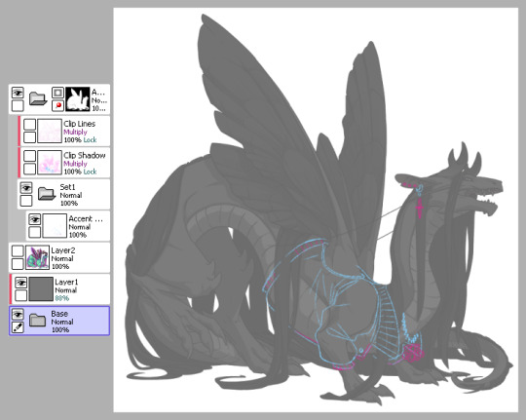This screenshot has height=420, width=526.
Task: Check the lower box beside Set1 folder
Action: [x=26, y=201]
